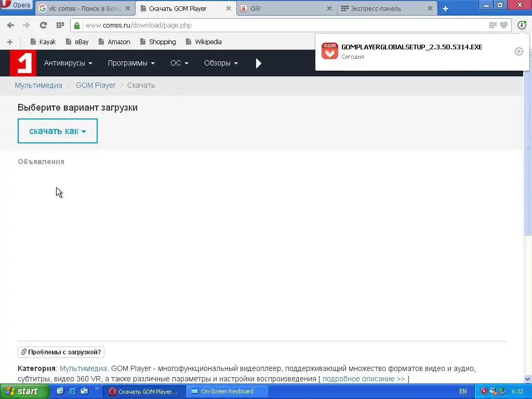Open the downloads toolbar icon
This screenshot has height=399, width=532.
tap(522, 25)
